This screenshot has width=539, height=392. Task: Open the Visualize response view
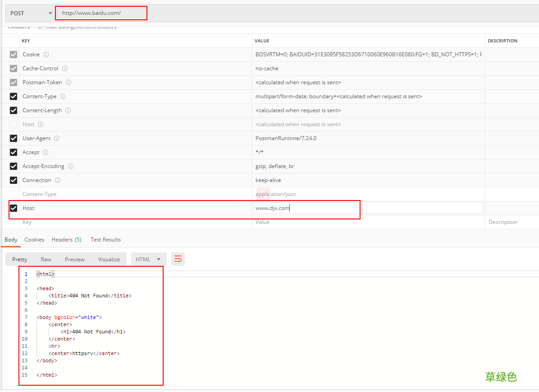[109, 260]
